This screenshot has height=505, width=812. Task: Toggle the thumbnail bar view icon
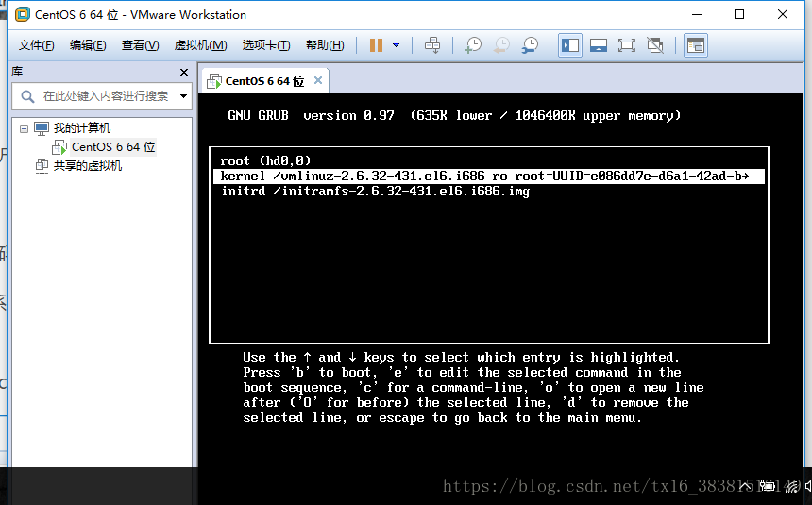(x=599, y=45)
